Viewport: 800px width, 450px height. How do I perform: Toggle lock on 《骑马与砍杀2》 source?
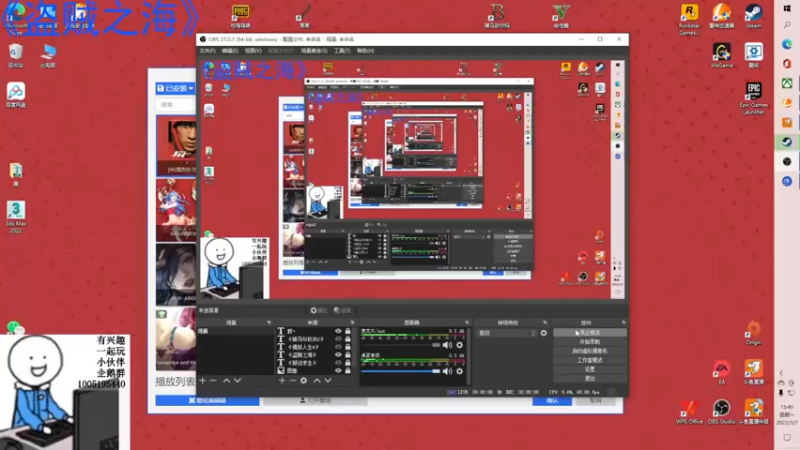[x=348, y=339]
